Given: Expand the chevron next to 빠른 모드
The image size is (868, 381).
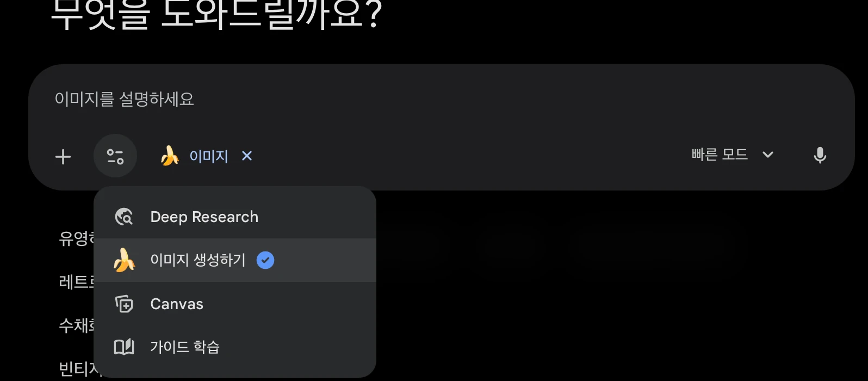Looking at the screenshot, I should click(x=768, y=155).
